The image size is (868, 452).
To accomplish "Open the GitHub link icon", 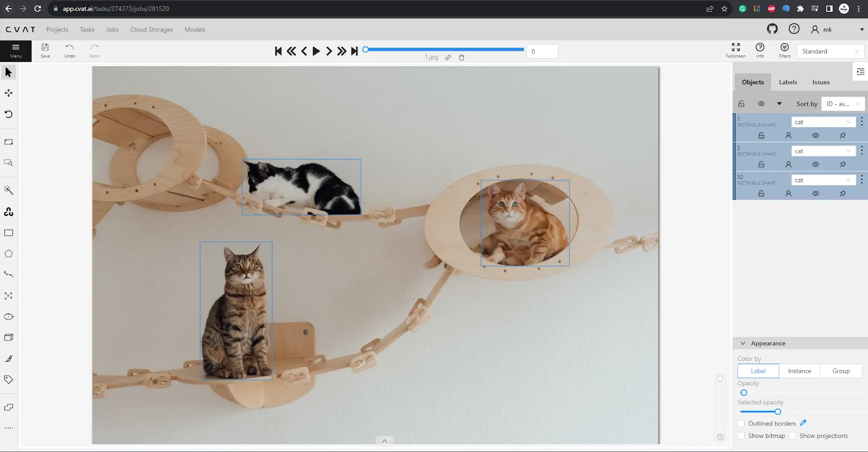I will click(x=773, y=29).
